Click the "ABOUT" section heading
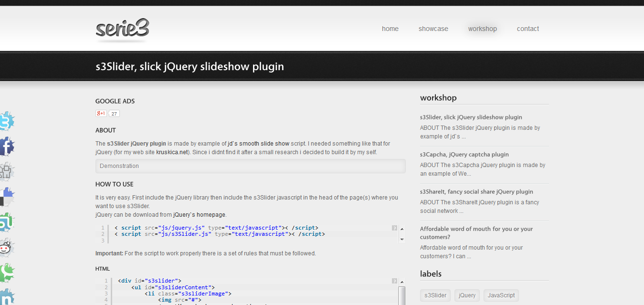The image size is (644, 305). pyautogui.click(x=106, y=130)
